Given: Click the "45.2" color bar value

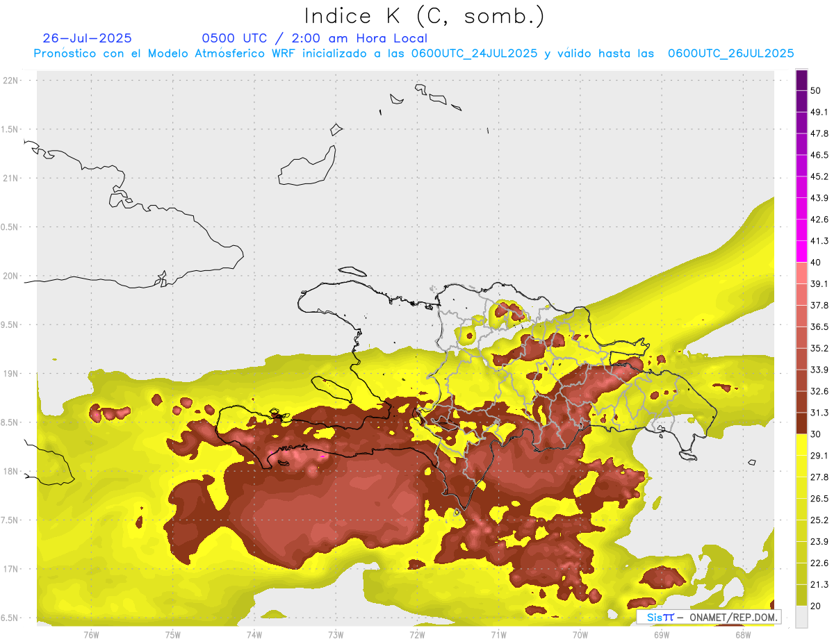Looking at the screenshot, I should pyautogui.click(x=819, y=176).
